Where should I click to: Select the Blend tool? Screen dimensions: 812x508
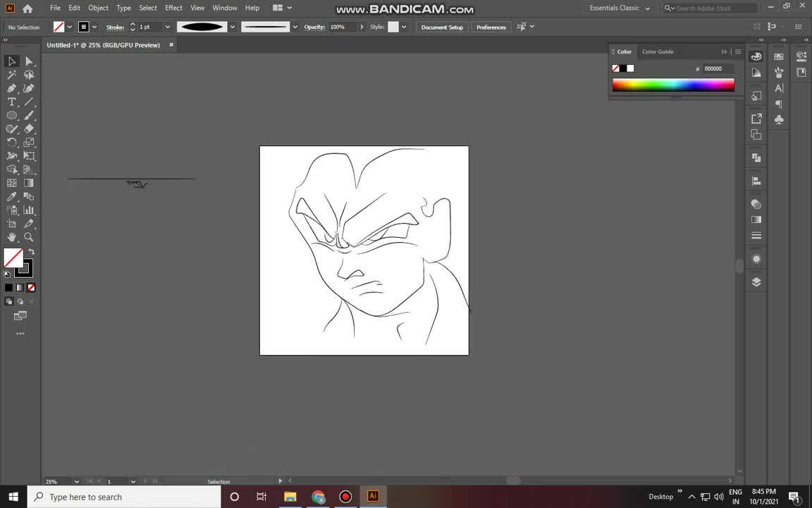click(29, 196)
